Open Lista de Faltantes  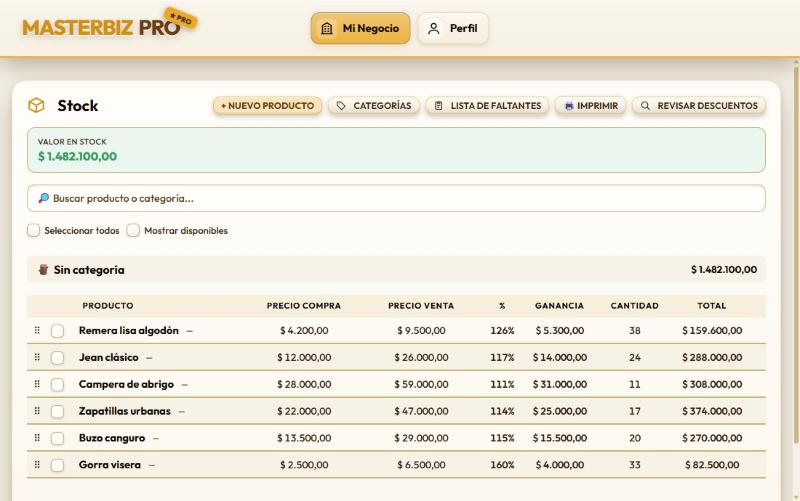pos(487,106)
